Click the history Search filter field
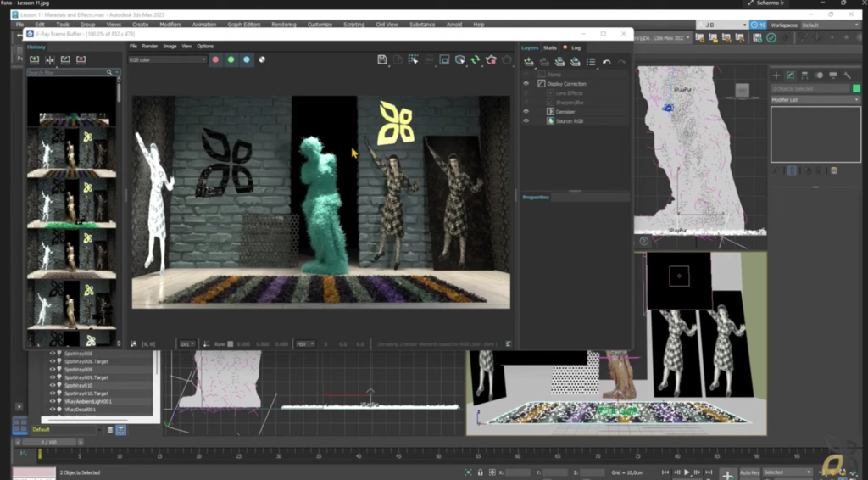The height and width of the screenshot is (480, 868). pos(66,73)
